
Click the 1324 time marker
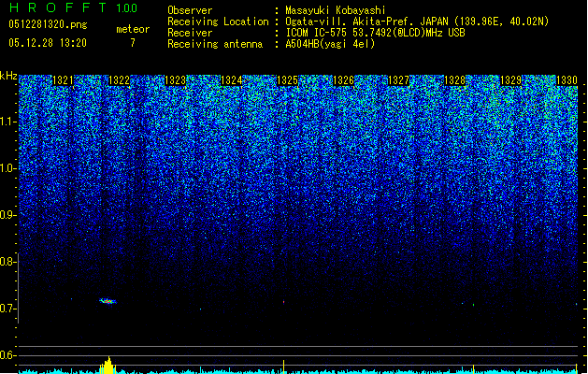pyautogui.click(x=231, y=80)
